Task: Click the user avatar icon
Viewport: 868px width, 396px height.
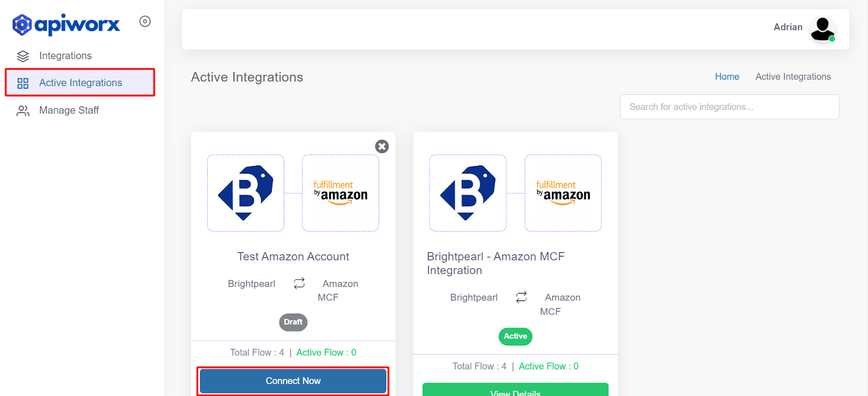Action: (822, 29)
